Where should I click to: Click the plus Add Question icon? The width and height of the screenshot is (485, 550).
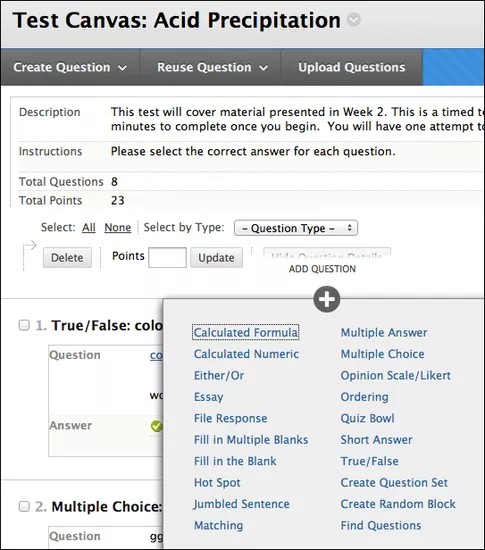pos(326,299)
